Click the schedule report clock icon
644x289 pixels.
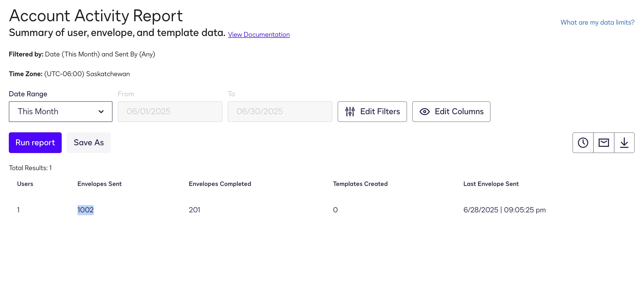click(x=583, y=143)
